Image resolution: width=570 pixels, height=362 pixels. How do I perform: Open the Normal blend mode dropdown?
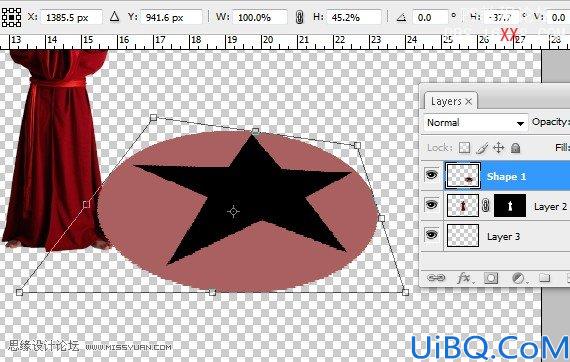click(475, 123)
